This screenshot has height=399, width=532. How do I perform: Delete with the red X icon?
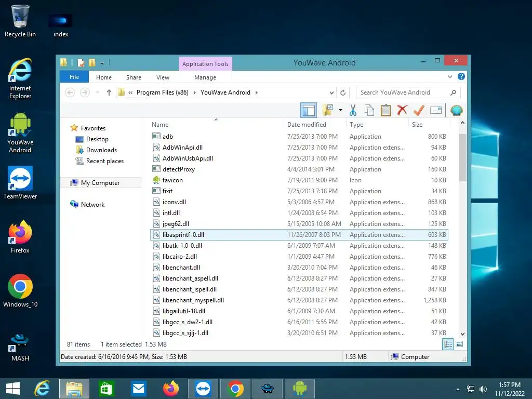[403, 110]
